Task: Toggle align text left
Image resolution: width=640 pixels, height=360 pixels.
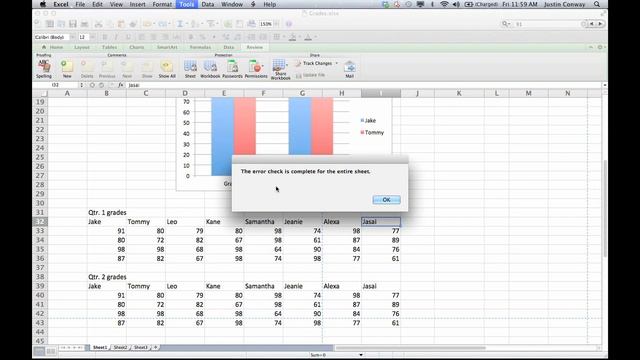Action: coord(142,37)
